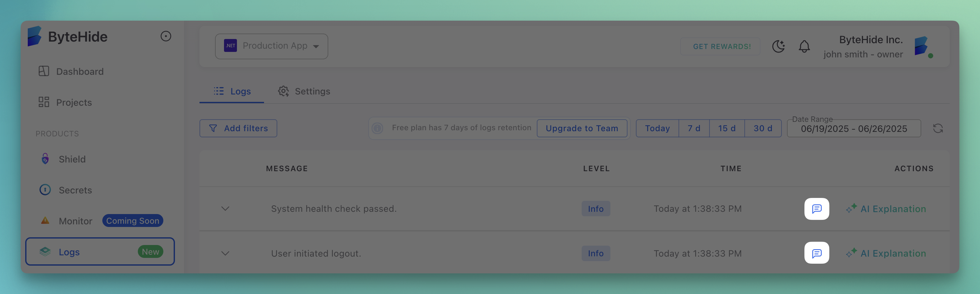Select the 30 d time range
The image size is (980, 294).
[x=762, y=128]
